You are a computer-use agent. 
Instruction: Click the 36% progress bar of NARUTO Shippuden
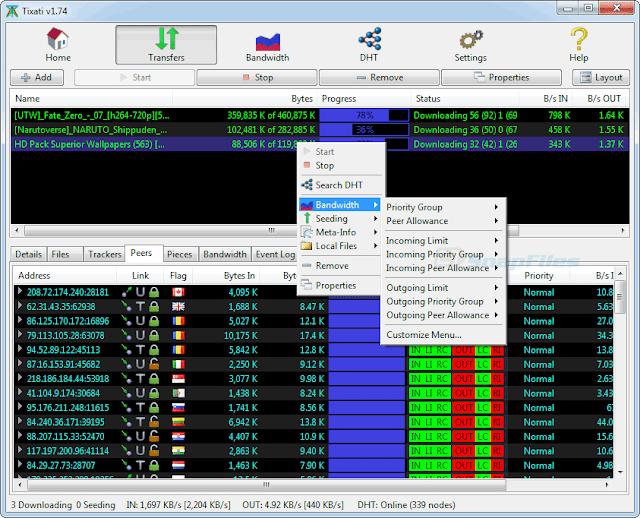(364, 130)
